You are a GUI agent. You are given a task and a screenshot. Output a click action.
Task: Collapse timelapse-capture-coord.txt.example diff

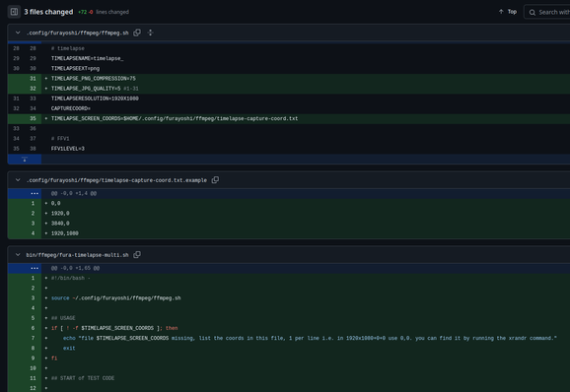(18, 180)
